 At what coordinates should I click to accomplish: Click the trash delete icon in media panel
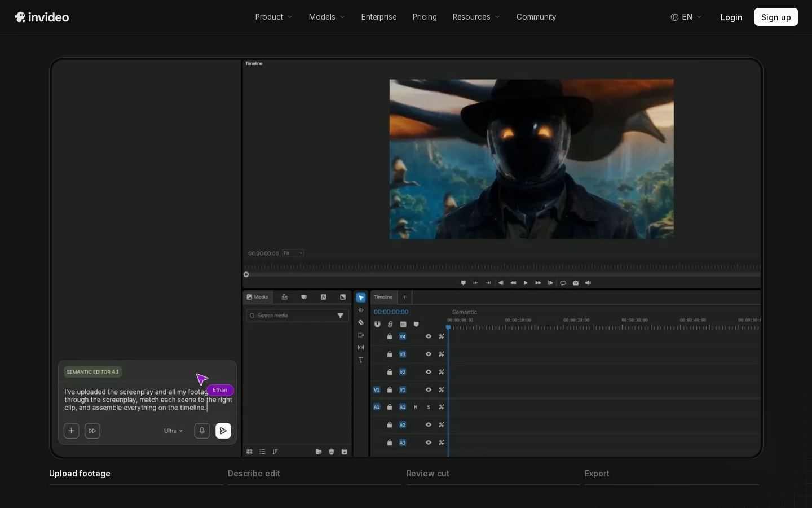pos(332,452)
